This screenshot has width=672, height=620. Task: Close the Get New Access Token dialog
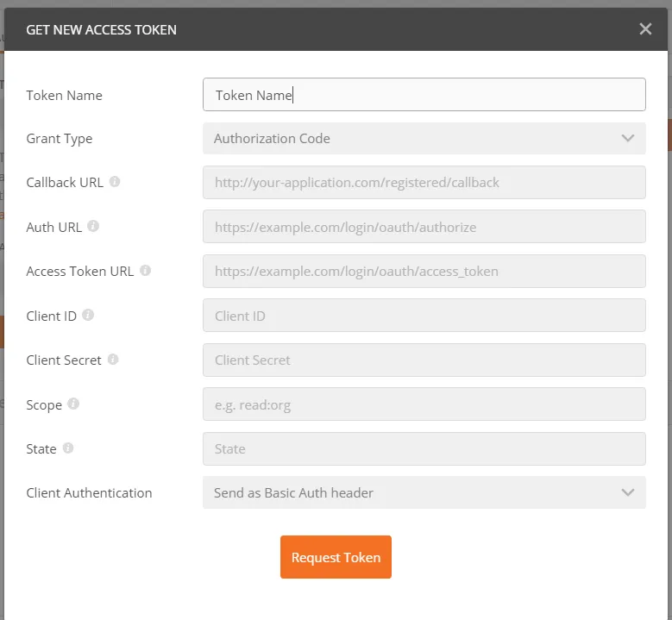click(x=645, y=29)
